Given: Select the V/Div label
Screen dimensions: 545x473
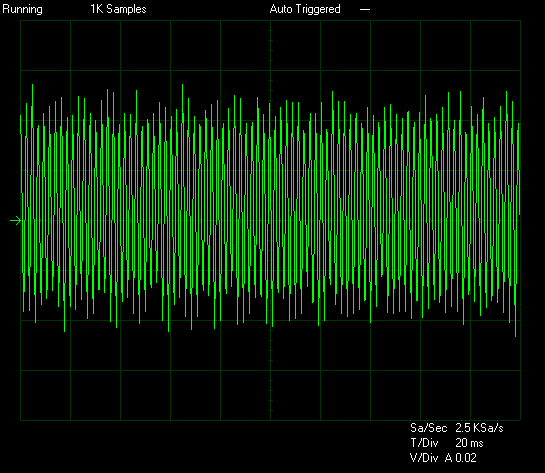Looking at the screenshot, I should (x=424, y=458).
